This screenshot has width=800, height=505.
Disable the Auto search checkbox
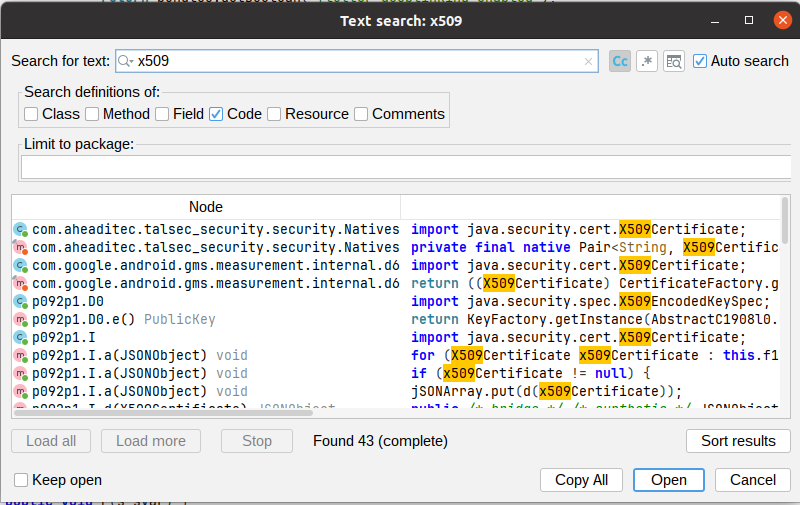(699, 61)
